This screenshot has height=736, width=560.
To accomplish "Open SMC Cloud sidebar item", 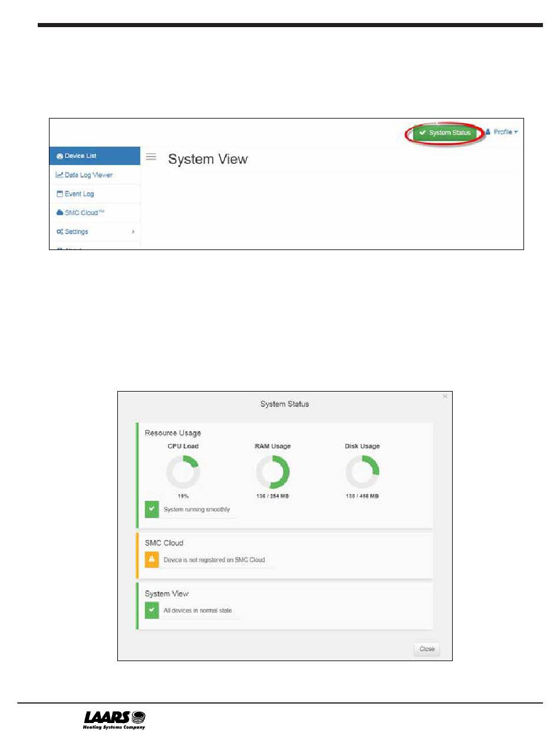I will (x=94, y=212).
